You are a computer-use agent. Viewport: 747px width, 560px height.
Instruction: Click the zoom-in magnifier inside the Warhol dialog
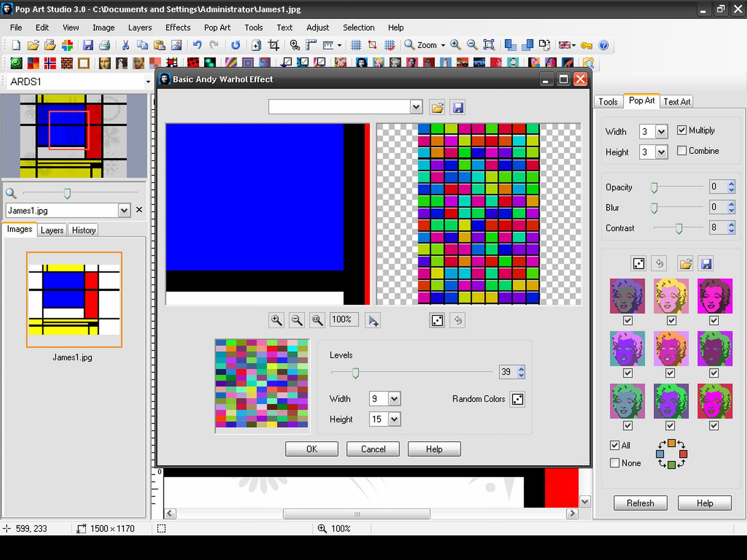[276, 320]
